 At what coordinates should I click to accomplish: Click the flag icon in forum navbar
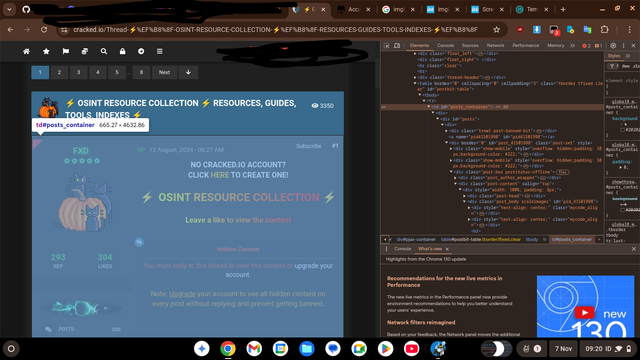point(66,51)
